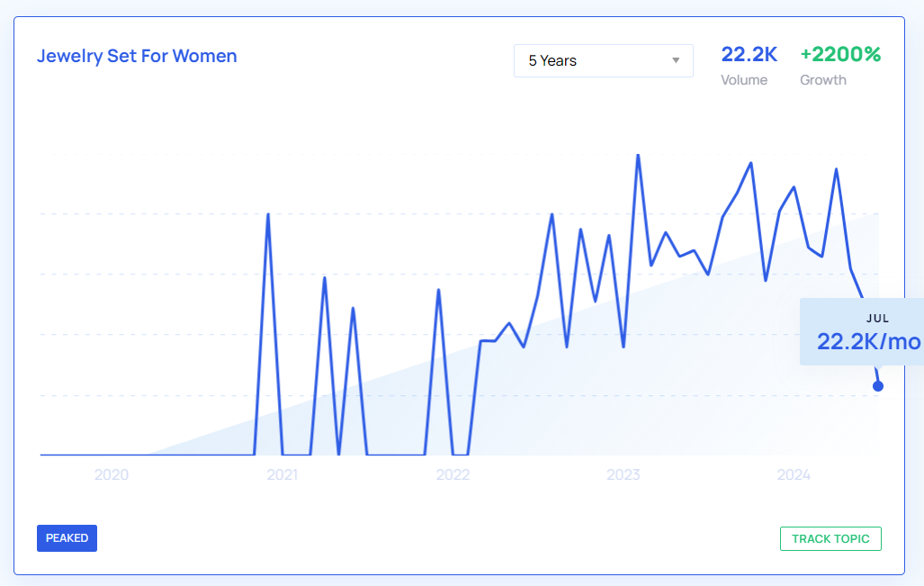Select the 2023 label on the x-axis
Screen dimensions: 924x586
(x=623, y=474)
